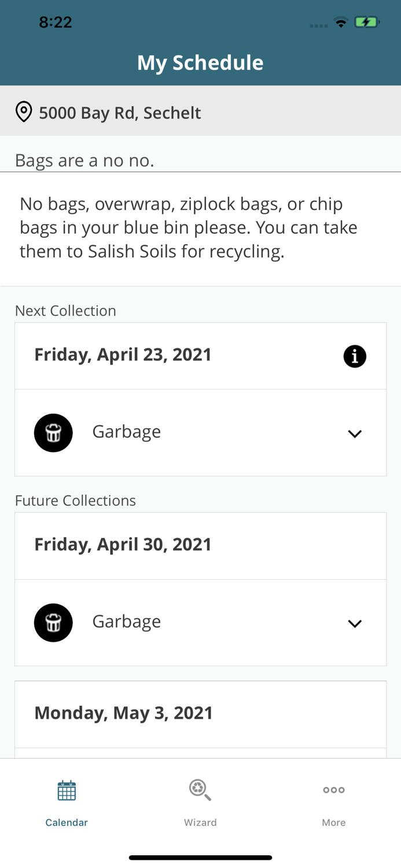Viewport: 401px width, 868px height.
Task: Select the Friday, April 23, 2021 card
Action: pos(123,354)
